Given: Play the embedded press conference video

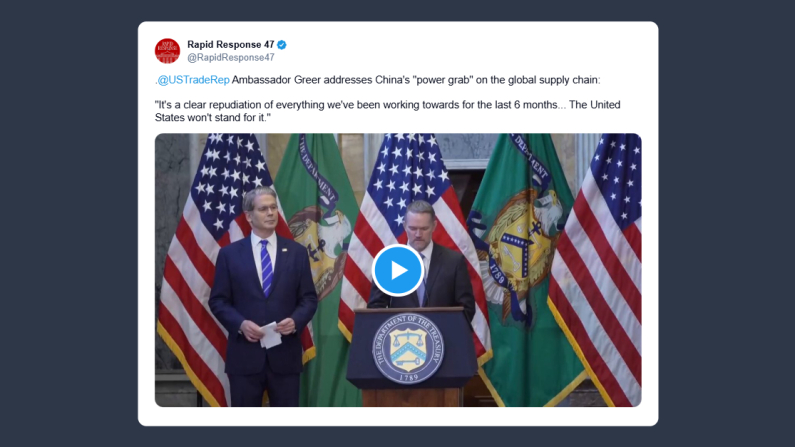Looking at the screenshot, I should click(x=398, y=270).
